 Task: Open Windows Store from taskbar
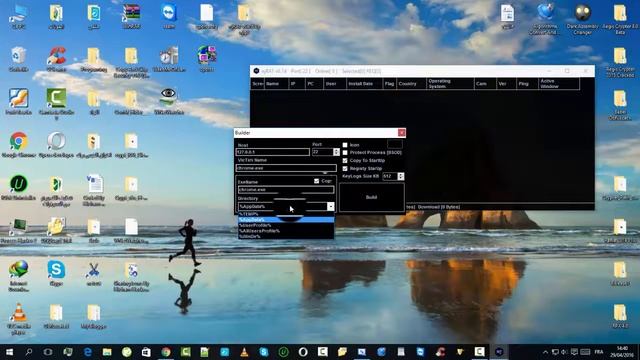click(x=146, y=352)
